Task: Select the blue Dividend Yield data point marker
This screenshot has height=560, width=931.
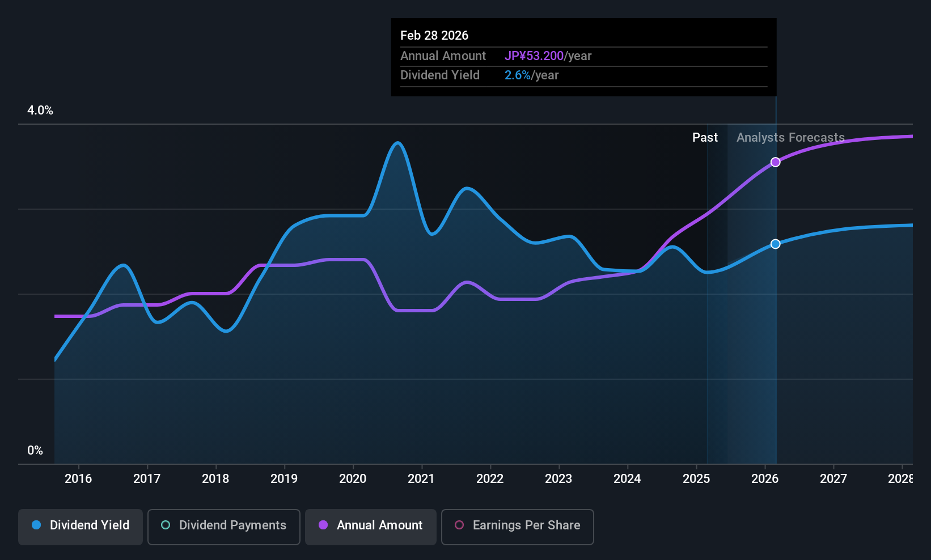Action: 775,244
